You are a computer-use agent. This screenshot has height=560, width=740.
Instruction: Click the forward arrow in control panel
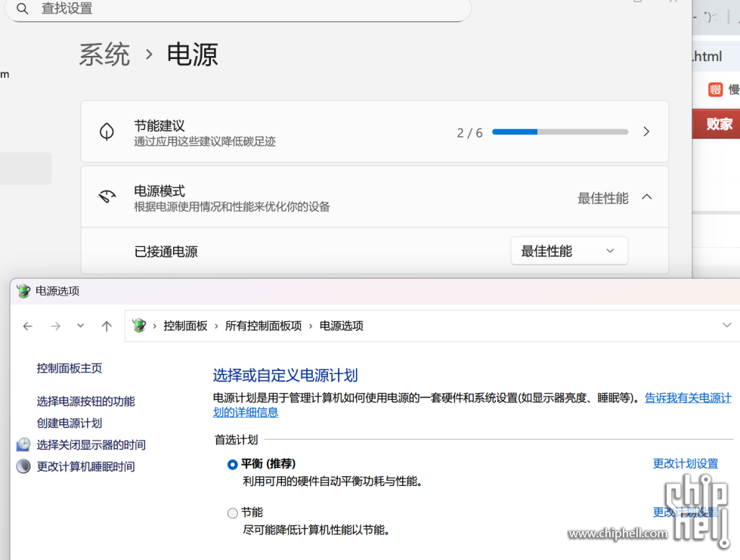point(55,326)
